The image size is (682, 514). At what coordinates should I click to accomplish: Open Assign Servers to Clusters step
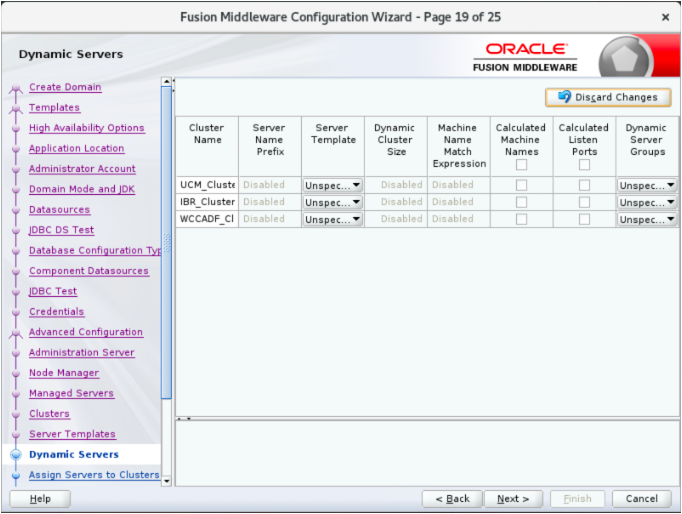[x=94, y=475]
